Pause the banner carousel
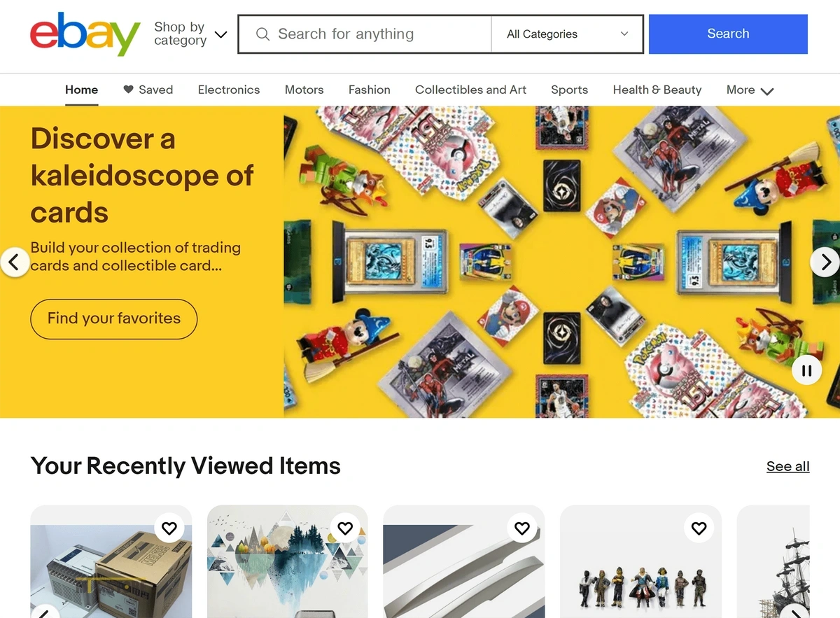Viewport: 840px width, 618px height. (806, 370)
